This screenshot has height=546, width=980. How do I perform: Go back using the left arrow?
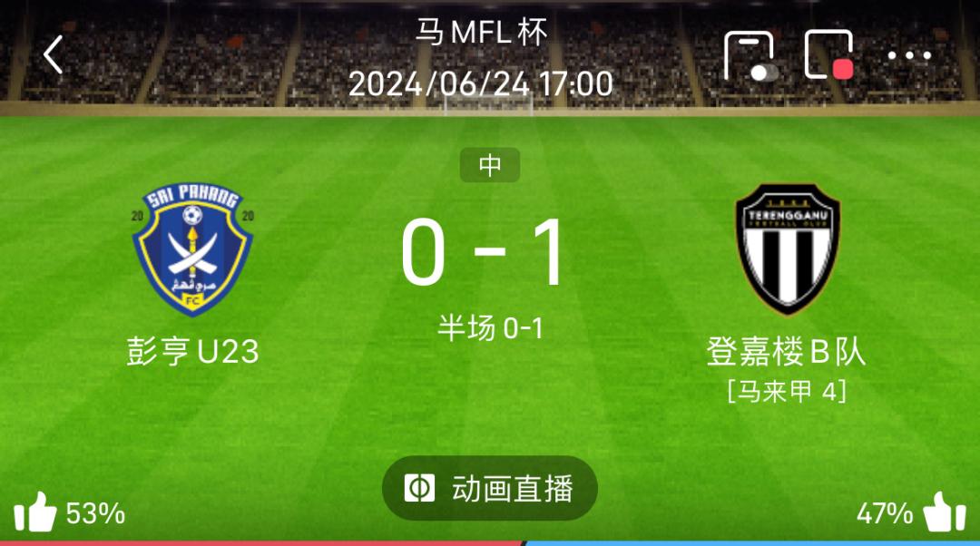tap(54, 54)
